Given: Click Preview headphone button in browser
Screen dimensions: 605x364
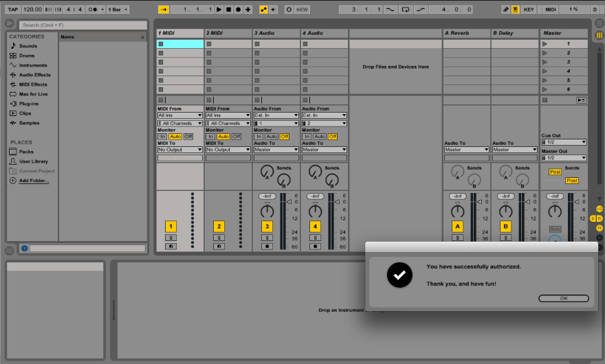Looking at the screenshot, I should 25,249.
